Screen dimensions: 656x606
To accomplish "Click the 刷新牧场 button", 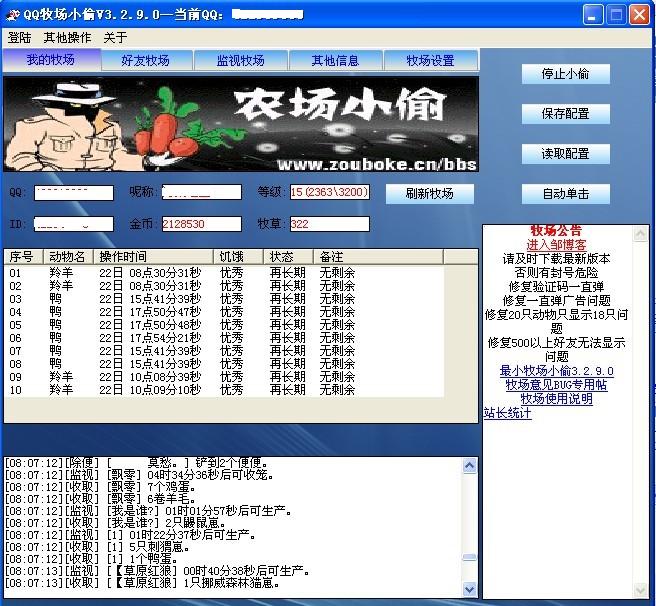I will (x=430, y=194).
